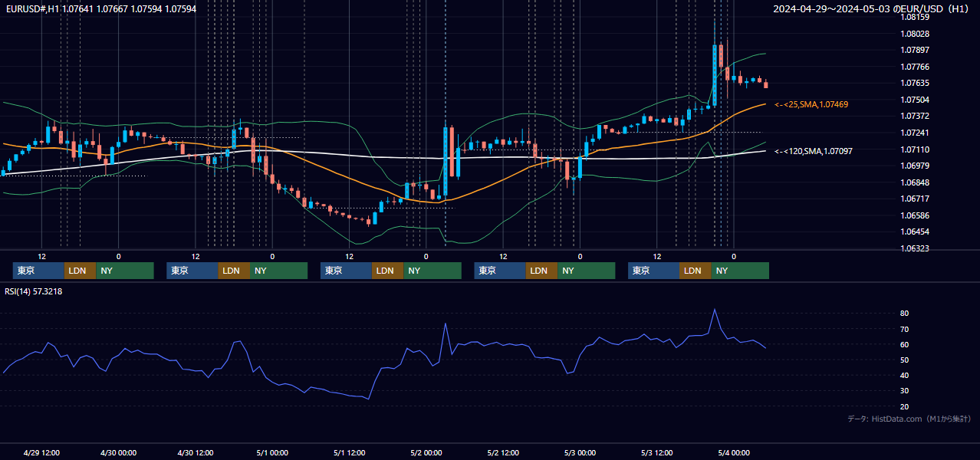Screen dimensions: 980x460
Task: Click the 東京 session block above 4/29 12:00
Action: pyautogui.click(x=38, y=271)
